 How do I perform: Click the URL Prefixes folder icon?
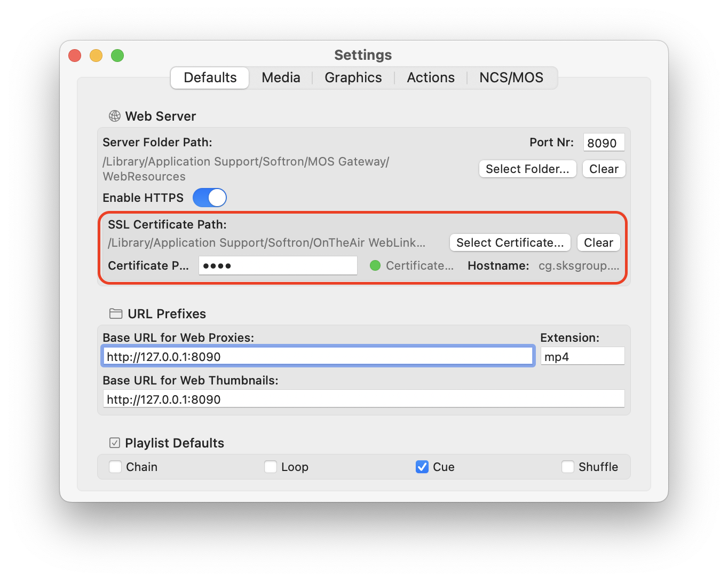[115, 313]
